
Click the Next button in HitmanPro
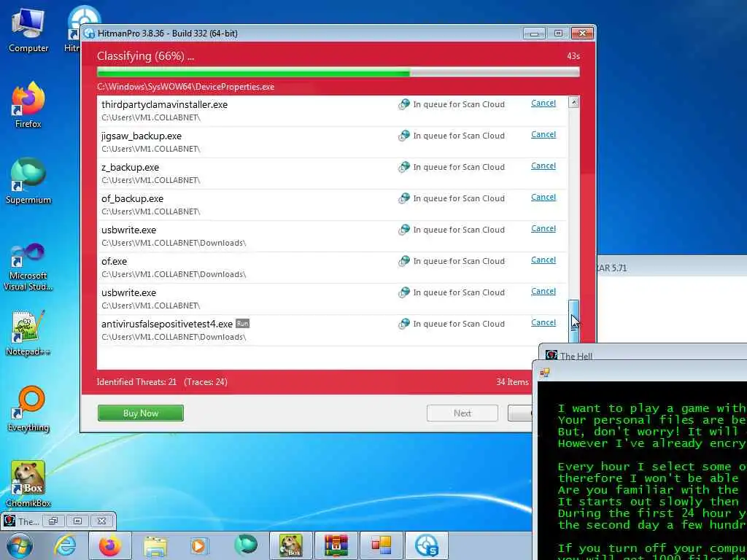462,413
